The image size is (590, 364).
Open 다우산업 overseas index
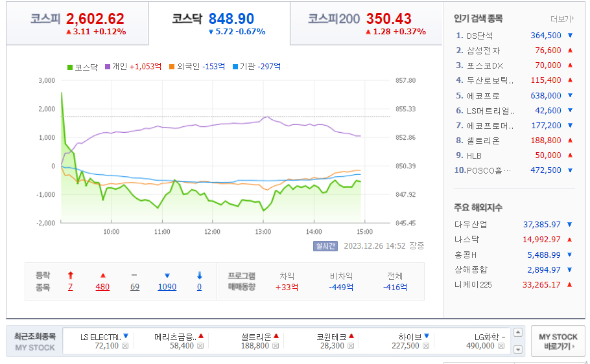pyautogui.click(x=471, y=225)
